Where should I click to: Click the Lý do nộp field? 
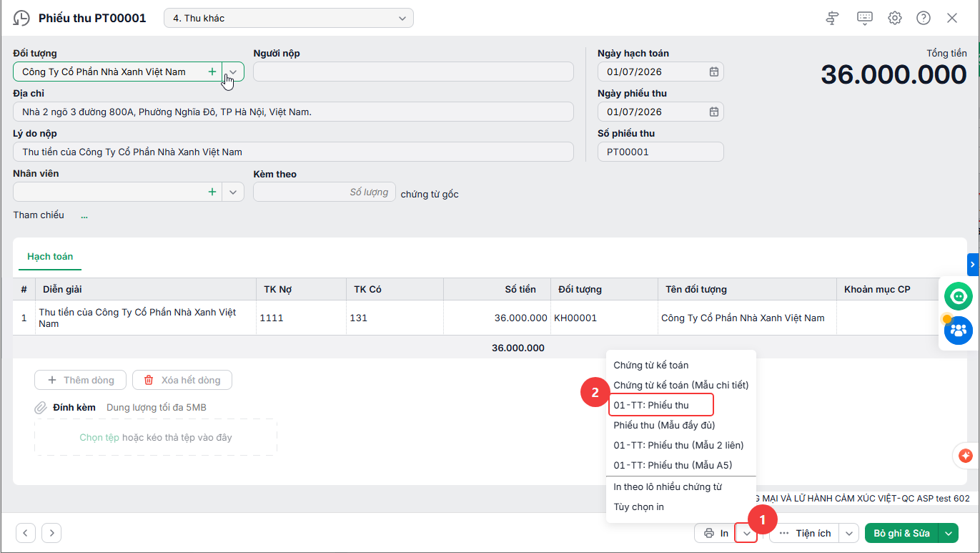(x=293, y=152)
